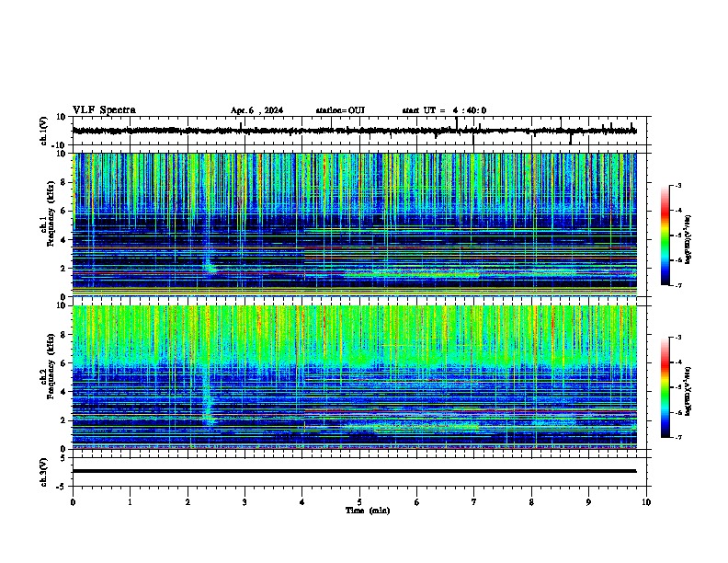Click the time axis tick label "4"
This screenshot has width=728, height=563.
coord(302,502)
